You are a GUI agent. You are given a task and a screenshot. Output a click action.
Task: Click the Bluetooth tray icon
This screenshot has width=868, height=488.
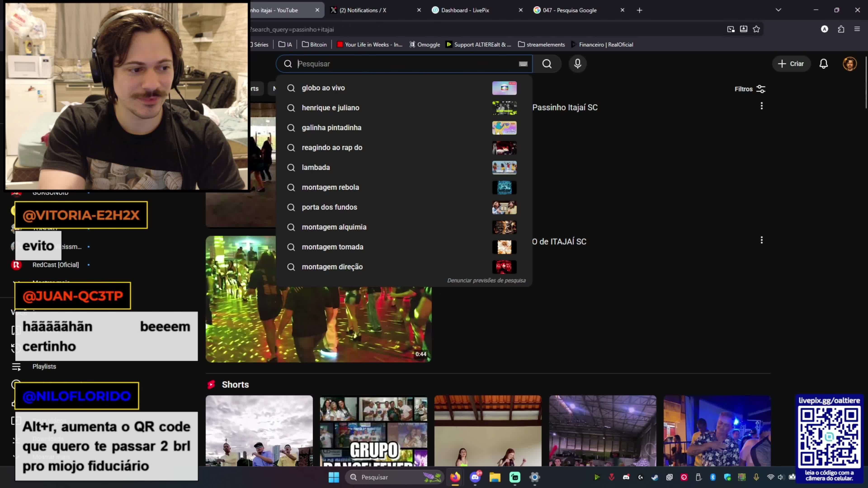click(x=713, y=477)
